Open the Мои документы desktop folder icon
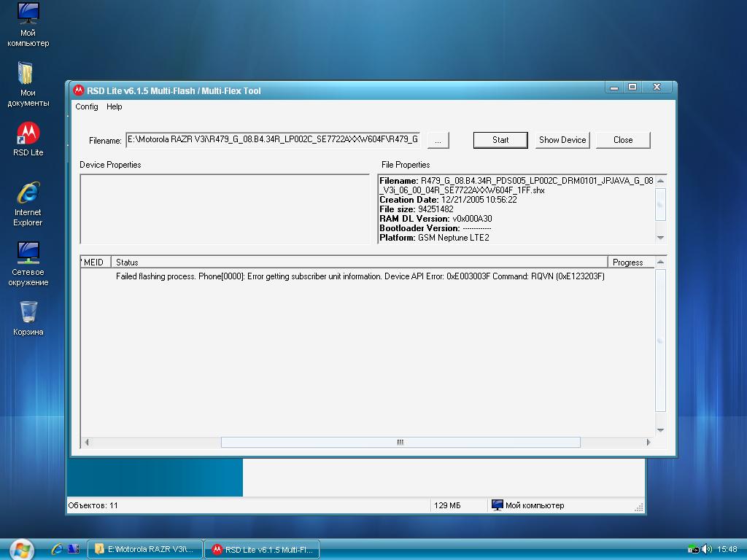The width and height of the screenshot is (747, 560). tap(28, 85)
